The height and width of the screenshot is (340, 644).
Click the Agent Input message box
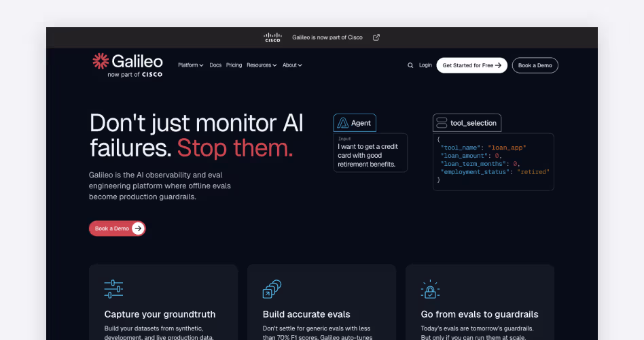coord(370,152)
